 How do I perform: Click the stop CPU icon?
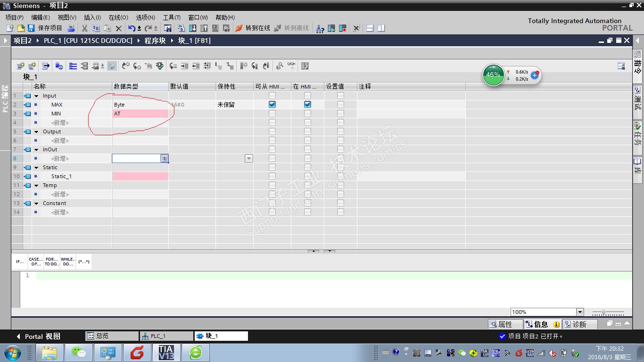click(343, 28)
